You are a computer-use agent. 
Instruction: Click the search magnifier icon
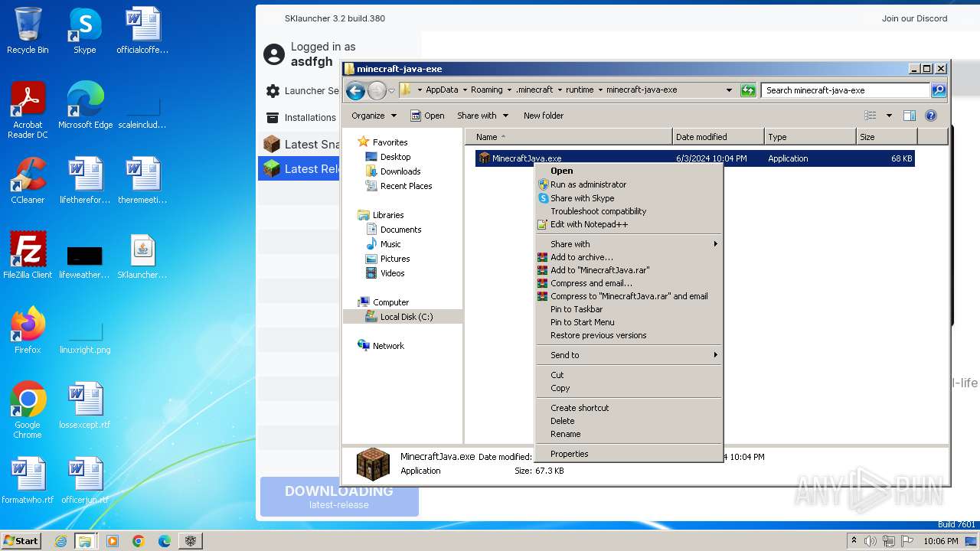[938, 90]
